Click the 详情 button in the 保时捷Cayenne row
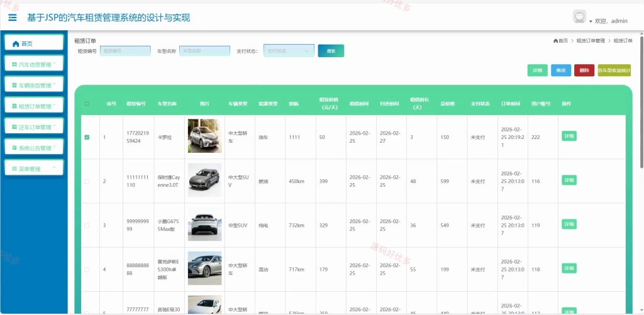Viewport: 644px width, 315px height. point(569,180)
